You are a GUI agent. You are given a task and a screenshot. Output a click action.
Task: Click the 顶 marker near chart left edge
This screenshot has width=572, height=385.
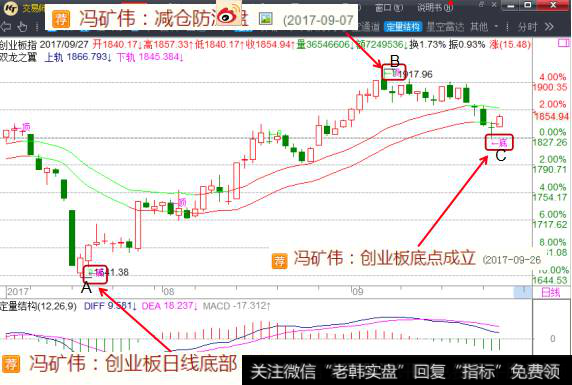(x=26, y=127)
